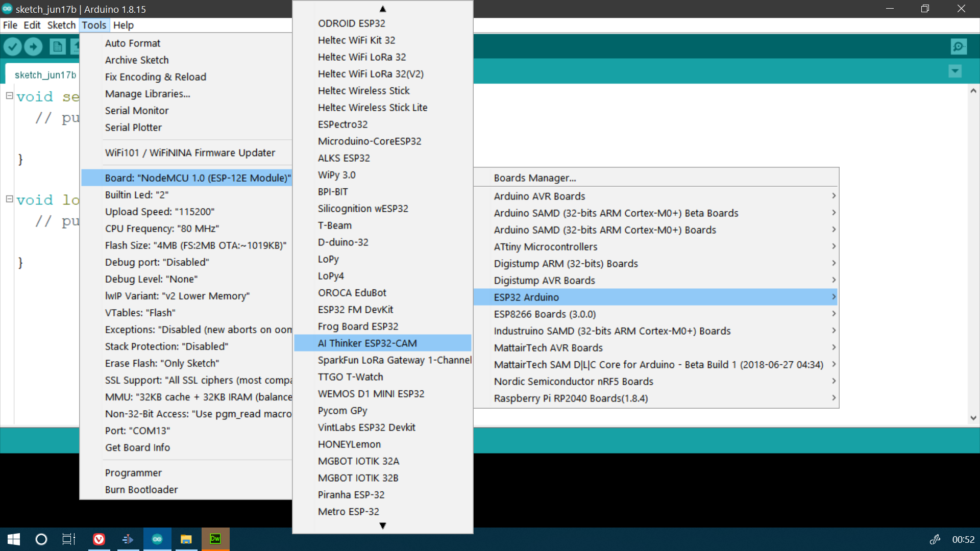This screenshot has height=551, width=980.
Task: Open the File menu
Action: pyautogui.click(x=10, y=25)
